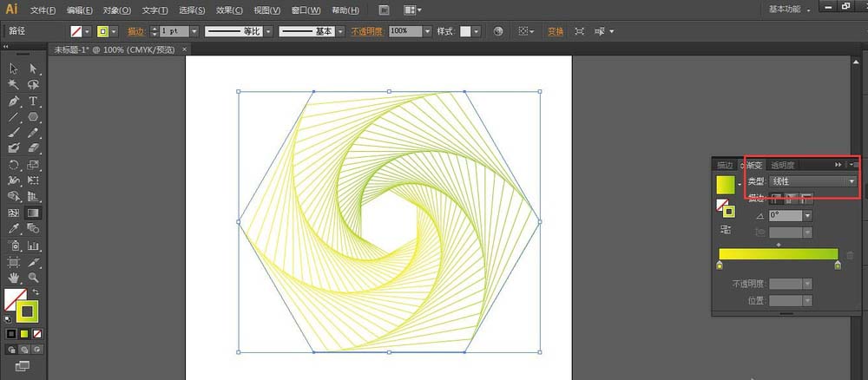The height and width of the screenshot is (380, 868).
Task: Select the Pen tool
Action: click(x=14, y=101)
